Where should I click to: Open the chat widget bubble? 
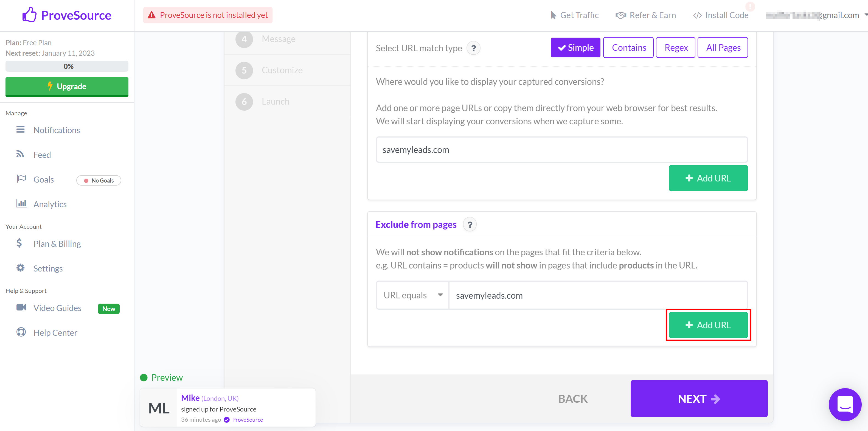click(x=845, y=404)
